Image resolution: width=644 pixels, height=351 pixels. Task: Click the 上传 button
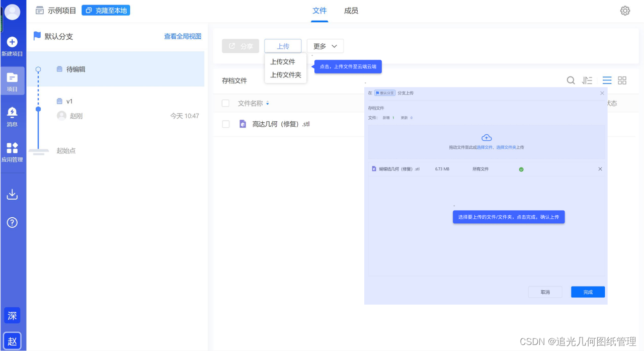click(x=283, y=46)
